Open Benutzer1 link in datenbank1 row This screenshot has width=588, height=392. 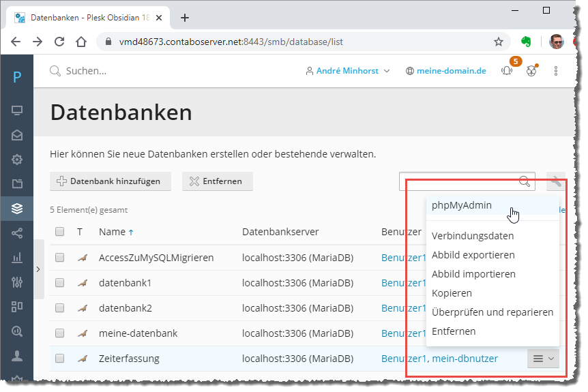pos(404,283)
